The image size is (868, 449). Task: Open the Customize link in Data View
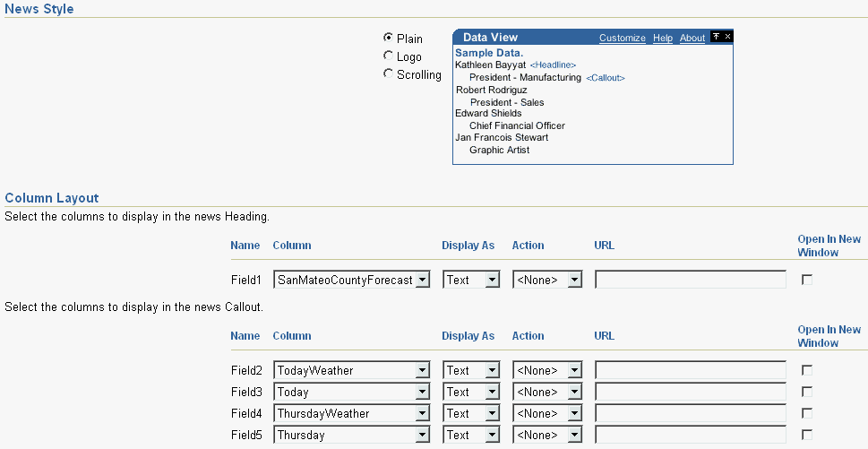pyautogui.click(x=623, y=38)
